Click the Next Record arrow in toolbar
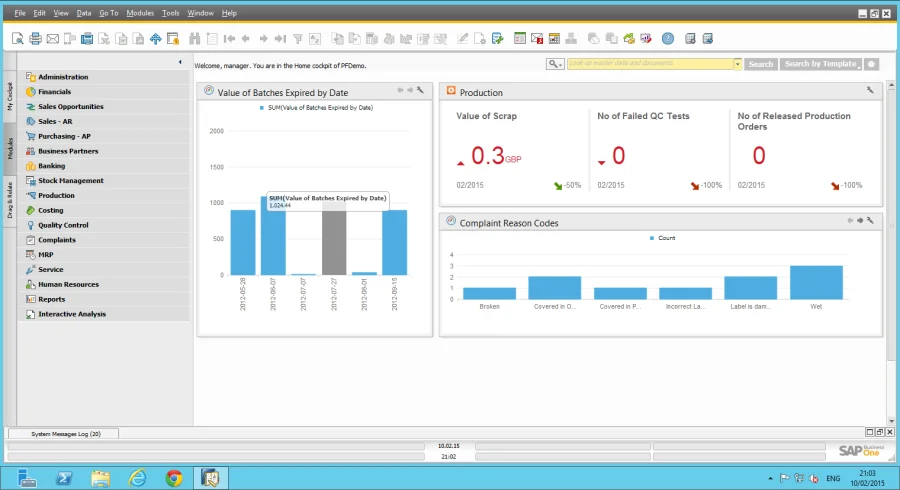 tap(263, 38)
